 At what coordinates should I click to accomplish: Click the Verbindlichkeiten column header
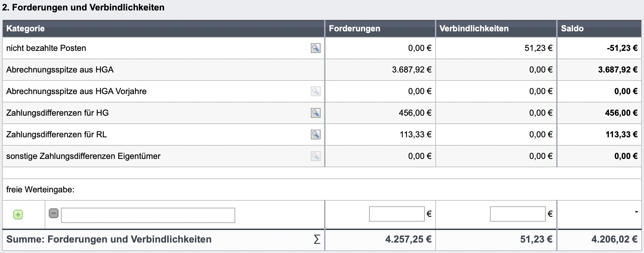point(474,29)
